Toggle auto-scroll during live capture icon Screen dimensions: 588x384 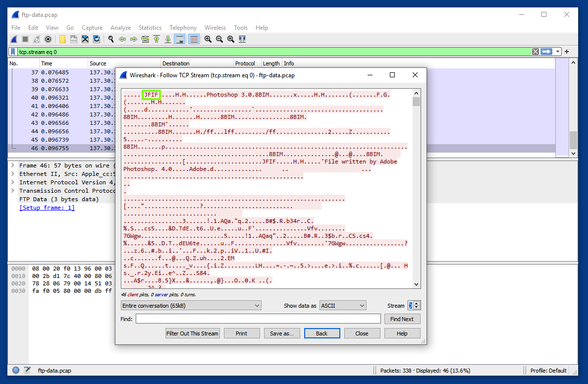(x=180, y=39)
